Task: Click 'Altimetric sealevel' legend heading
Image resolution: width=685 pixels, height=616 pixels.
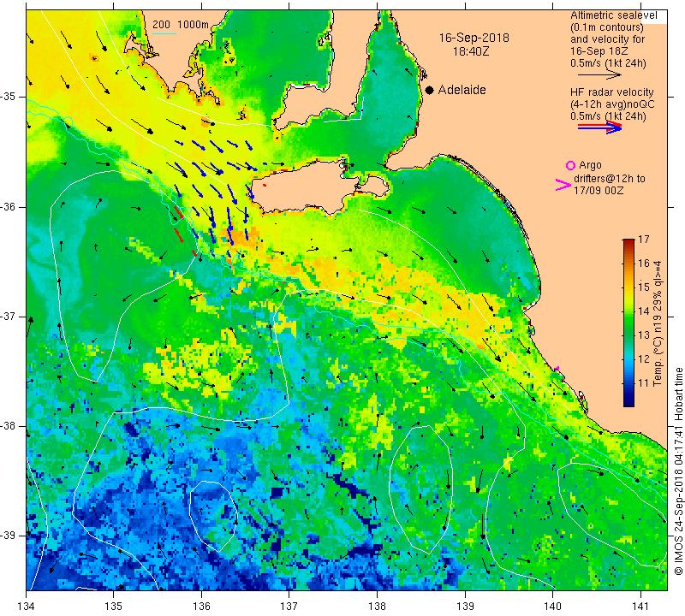Action: (613, 15)
